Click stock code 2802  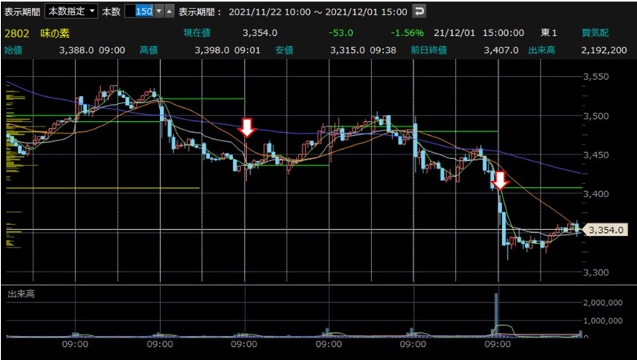pyautogui.click(x=16, y=33)
